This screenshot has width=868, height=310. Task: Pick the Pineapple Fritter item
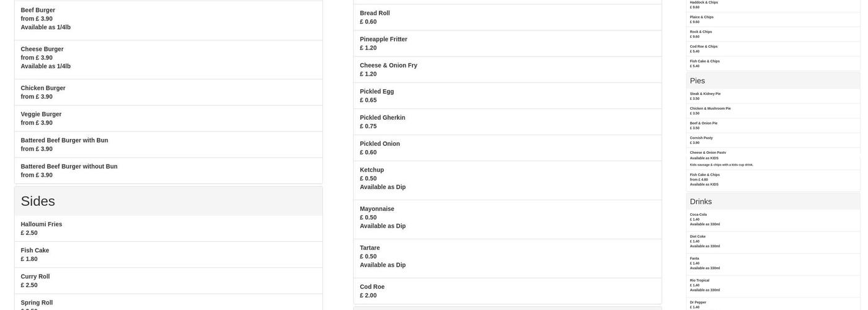pyautogui.click(x=384, y=40)
